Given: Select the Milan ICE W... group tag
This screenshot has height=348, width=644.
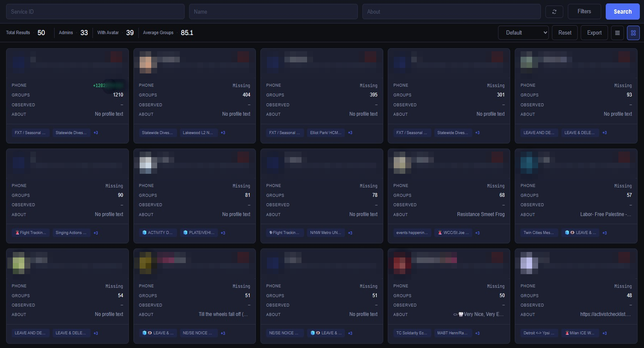Looking at the screenshot, I should (x=580, y=333).
